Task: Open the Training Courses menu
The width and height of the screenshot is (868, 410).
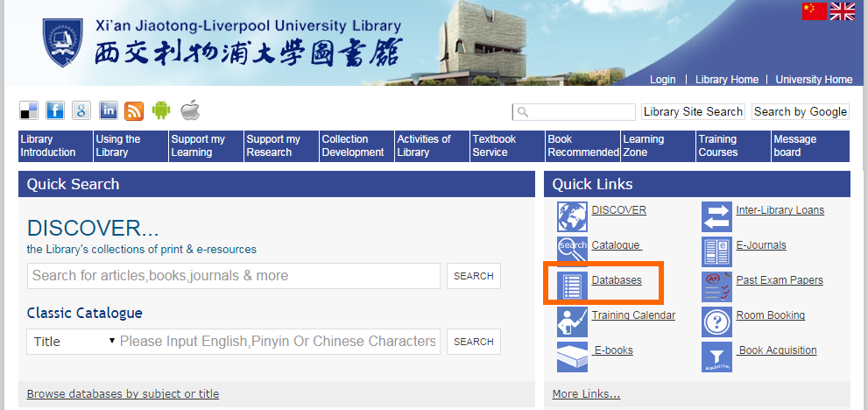Action: coord(733,146)
